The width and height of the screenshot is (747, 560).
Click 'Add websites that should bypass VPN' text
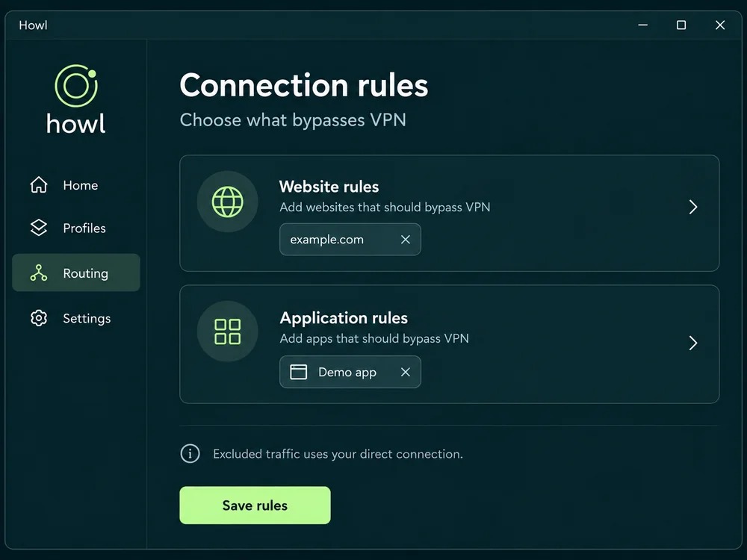(x=385, y=207)
